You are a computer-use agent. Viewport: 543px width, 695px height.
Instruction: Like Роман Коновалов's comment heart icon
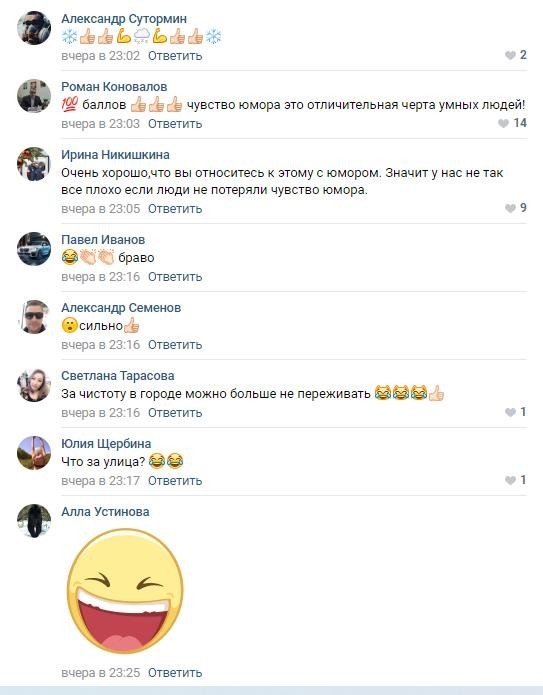[x=503, y=123]
